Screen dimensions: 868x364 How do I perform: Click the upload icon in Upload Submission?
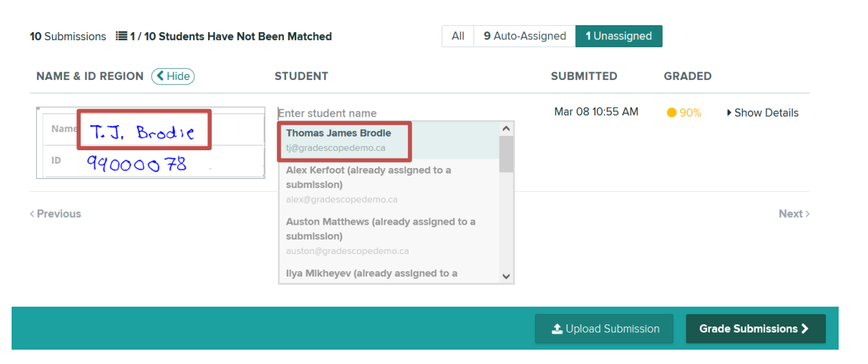(x=557, y=329)
